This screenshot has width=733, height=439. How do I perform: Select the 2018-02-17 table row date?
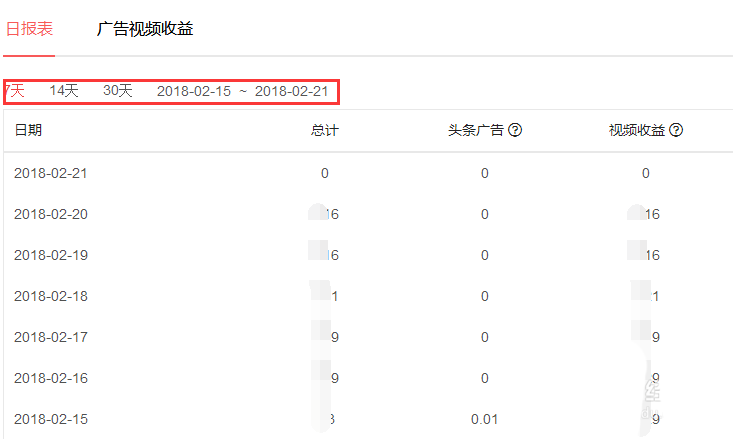click(x=51, y=337)
